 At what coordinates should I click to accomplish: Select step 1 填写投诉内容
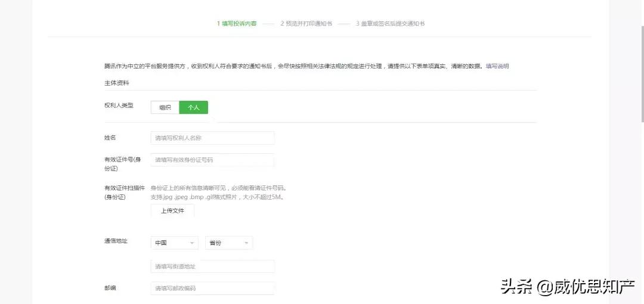pos(237,23)
